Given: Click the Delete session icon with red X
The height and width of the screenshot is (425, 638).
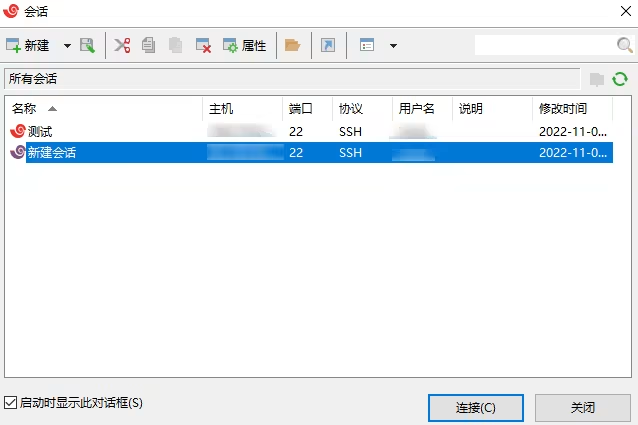Looking at the screenshot, I should pos(203,45).
